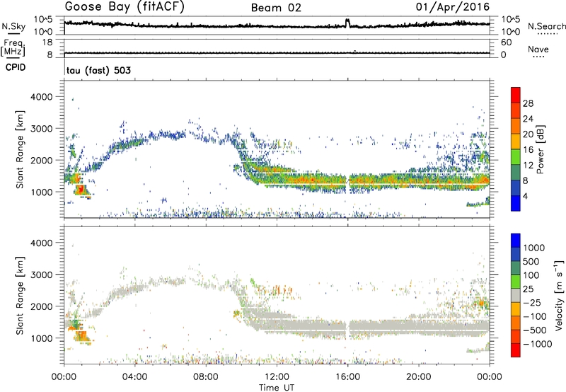This screenshot has height=392, width=566.
Task: Pick the blue top of the velocity colorbar
Action: point(516,241)
